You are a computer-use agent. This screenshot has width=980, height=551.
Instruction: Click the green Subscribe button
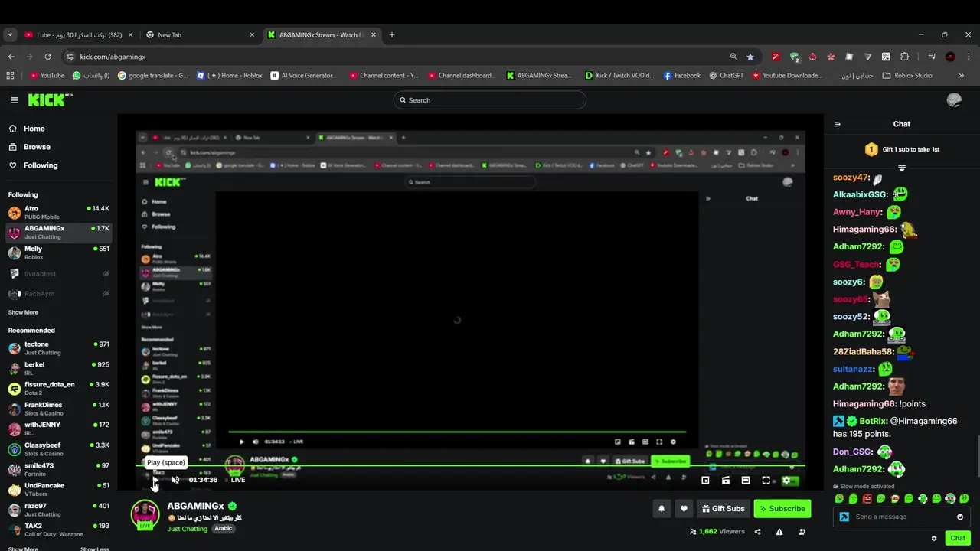pos(782,508)
